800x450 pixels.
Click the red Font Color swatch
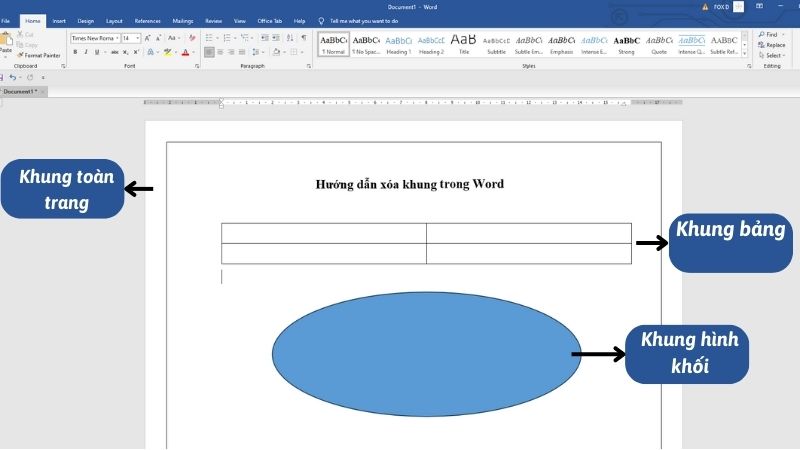coord(185,52)
